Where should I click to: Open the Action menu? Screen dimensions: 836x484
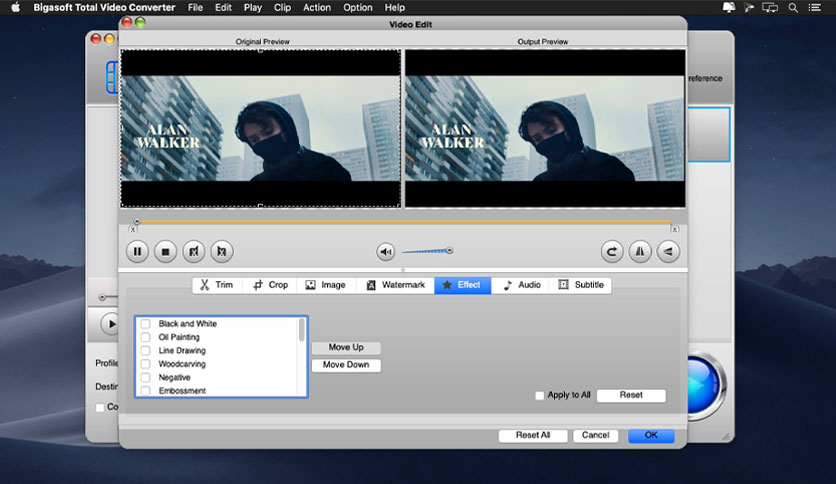317,7
